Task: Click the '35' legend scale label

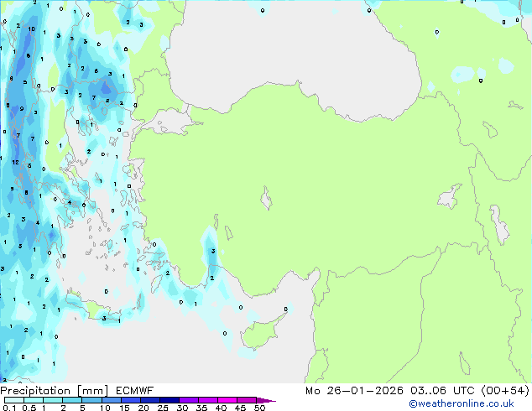Action: click(x=201, y=408)
